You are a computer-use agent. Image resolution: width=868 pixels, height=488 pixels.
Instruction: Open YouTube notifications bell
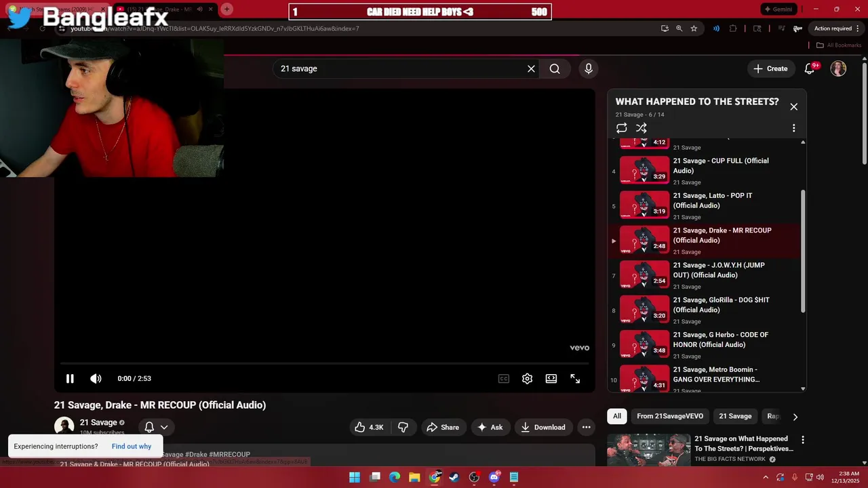coord(810,68)
